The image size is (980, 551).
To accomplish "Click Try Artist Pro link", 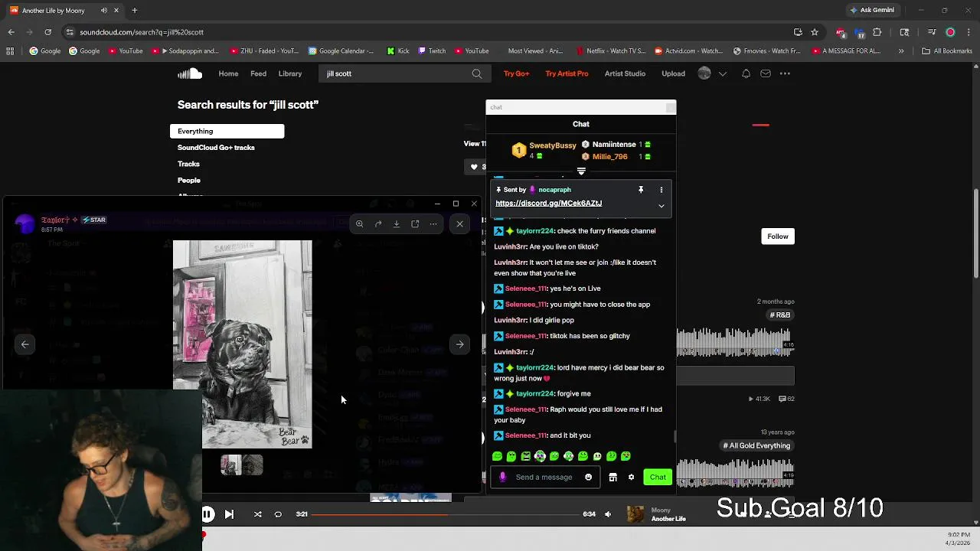I will click(x=567, y=73).
